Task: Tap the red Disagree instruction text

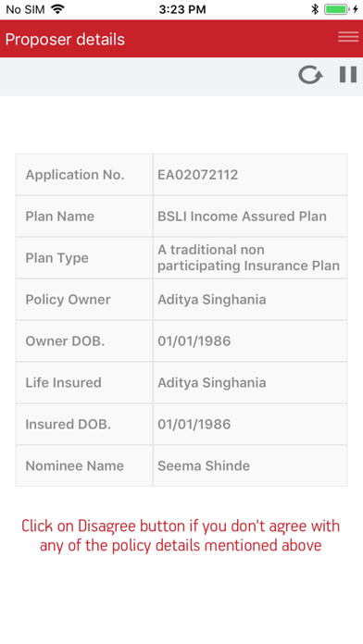Action: (x=181, y=536)
